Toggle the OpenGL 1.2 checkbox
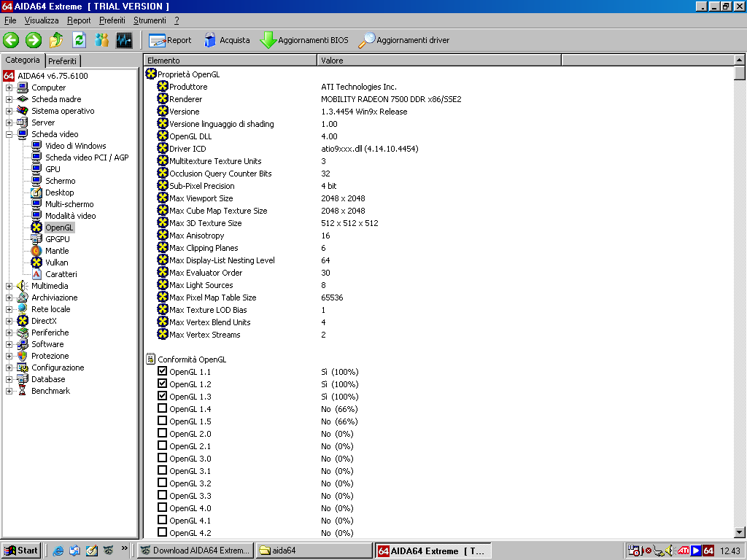The image size is (747, 560). [163, 384]
